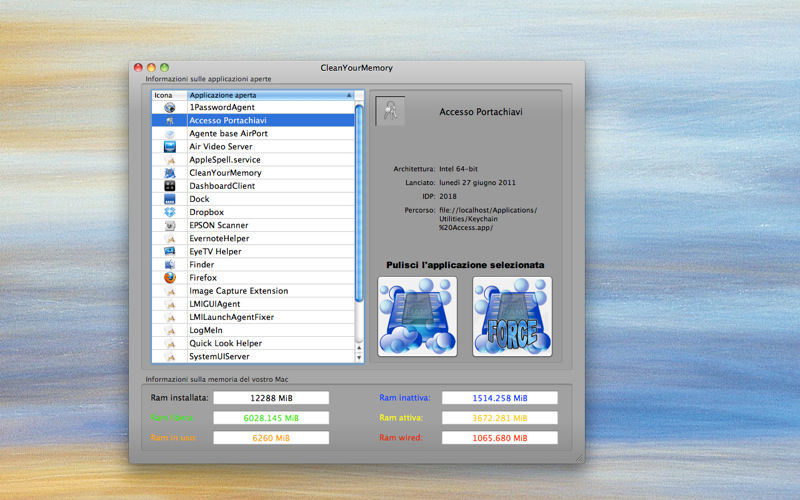Viewport: 800px width, 500px height.
Task: Select the 1PasswordAgent row
Action: (x=253, y=107)
